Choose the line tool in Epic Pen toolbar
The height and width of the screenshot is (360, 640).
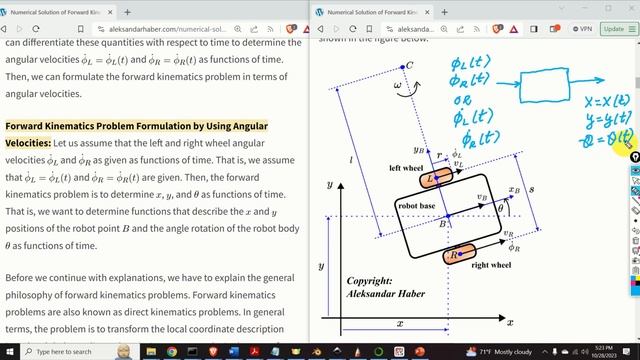(636, 201)
